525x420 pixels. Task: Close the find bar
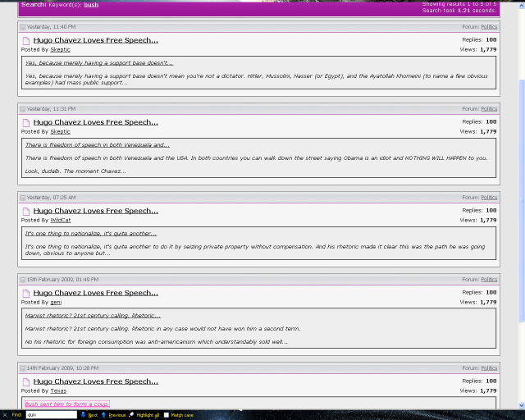(x=5, y=415)
